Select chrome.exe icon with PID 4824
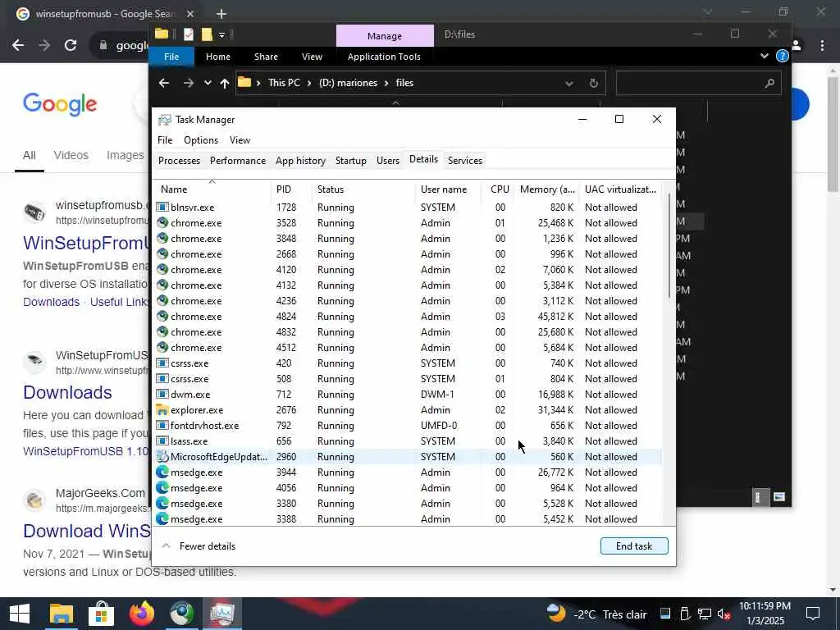Screen dimensions: 840x630 162,316
